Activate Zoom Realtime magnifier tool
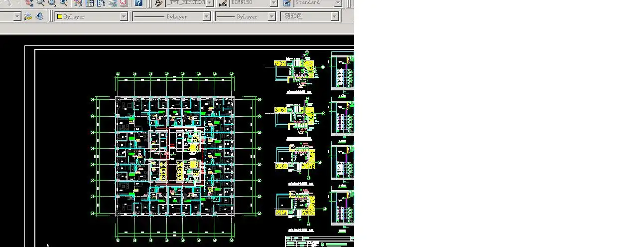This screenshot has height=247, width=644. point(41,3)
